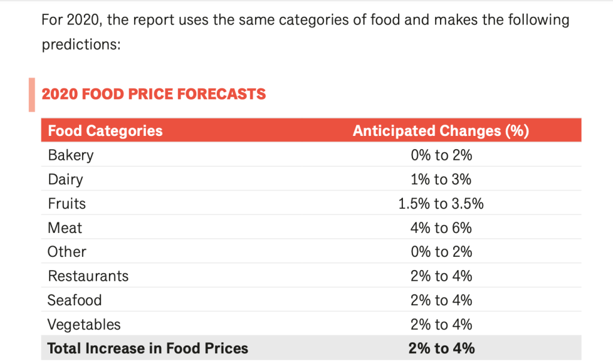Select the Vegetables row label

pos(84,324)
